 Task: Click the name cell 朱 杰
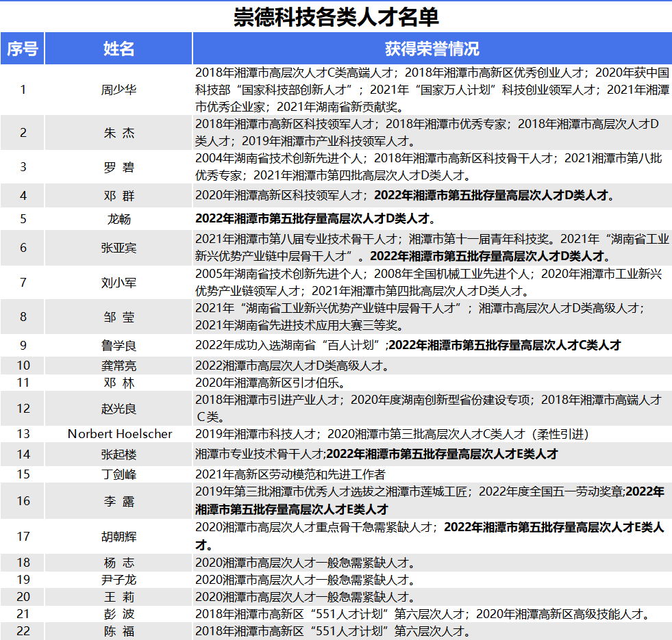click(119, 133)
